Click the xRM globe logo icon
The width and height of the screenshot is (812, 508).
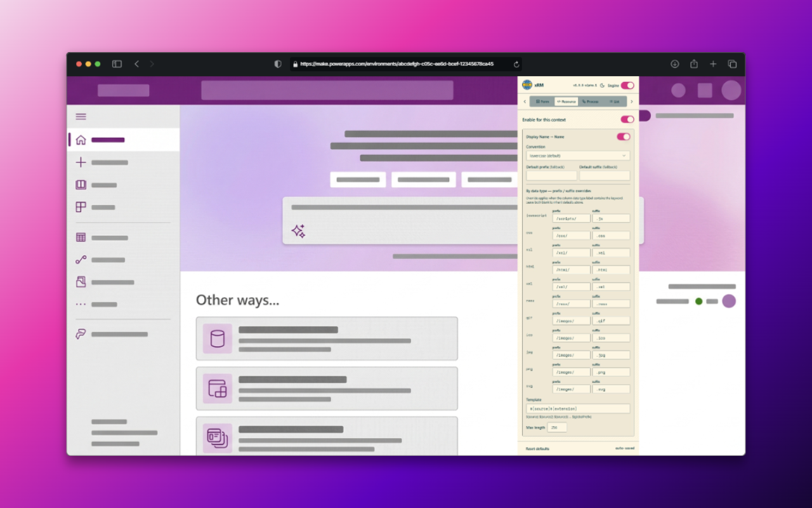click(527, 84)
